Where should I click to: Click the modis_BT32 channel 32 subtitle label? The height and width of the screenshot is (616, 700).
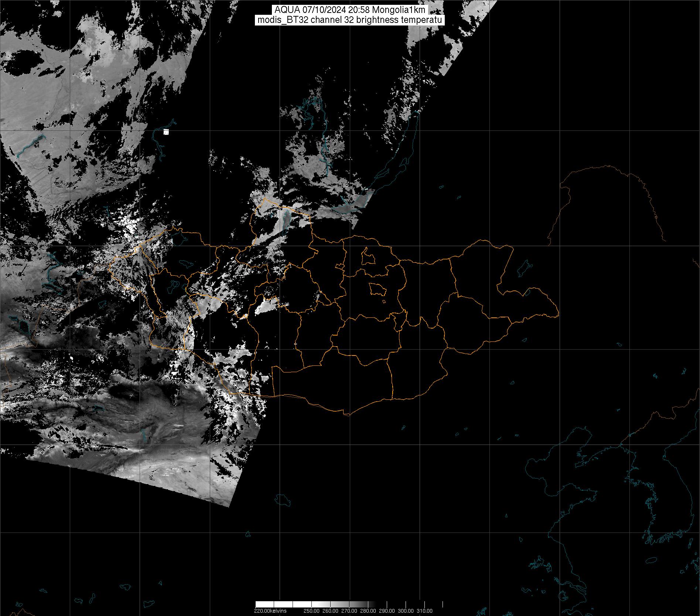point(349,20)
